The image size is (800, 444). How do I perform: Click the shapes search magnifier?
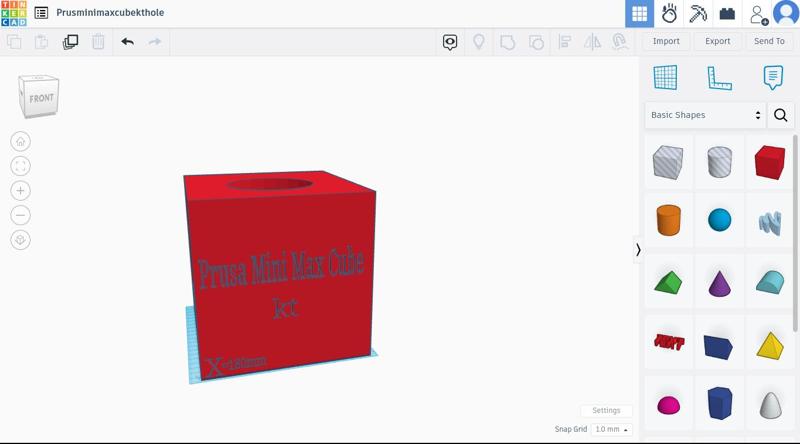point(781,115)
